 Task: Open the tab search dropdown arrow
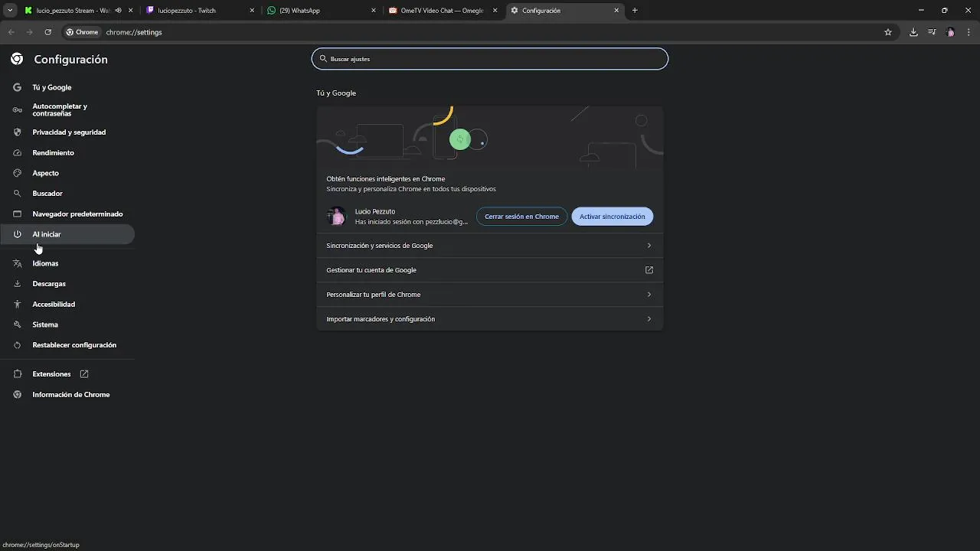pyautogui.click(x=10, y=11)
